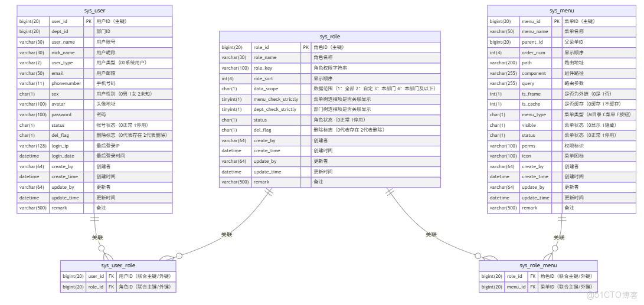Viewport: 644px width, 305px height.
Task: Click the varchar(200) type cell
Action: pos(504,63)
